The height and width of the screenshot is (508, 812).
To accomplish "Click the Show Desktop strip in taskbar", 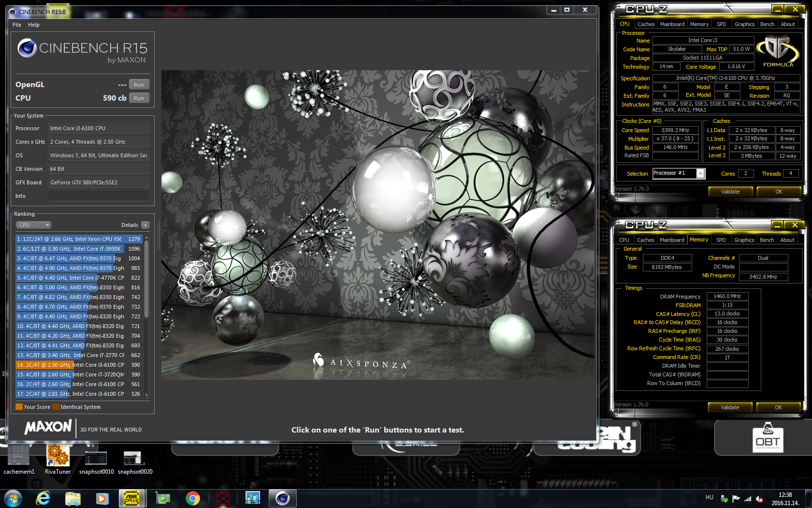I will tap(808, 498).
